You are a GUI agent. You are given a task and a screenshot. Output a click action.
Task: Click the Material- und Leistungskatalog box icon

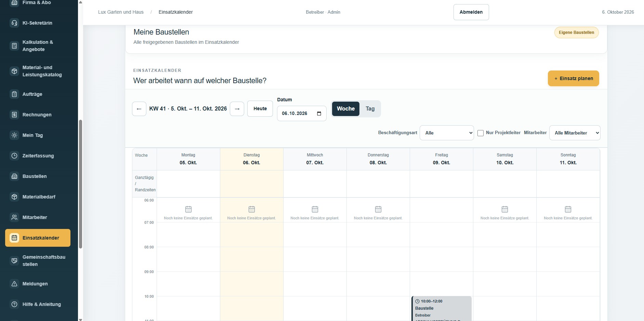pos(14,71)
